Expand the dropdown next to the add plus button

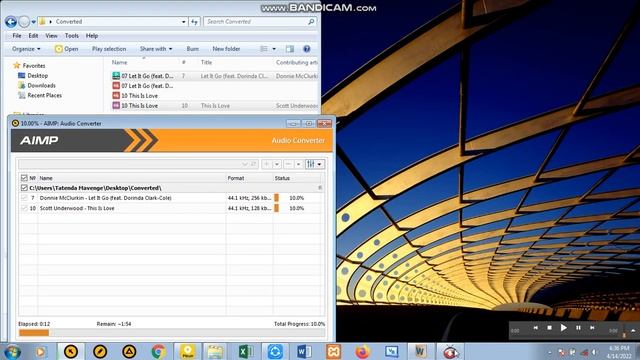[x=277, y=164]
